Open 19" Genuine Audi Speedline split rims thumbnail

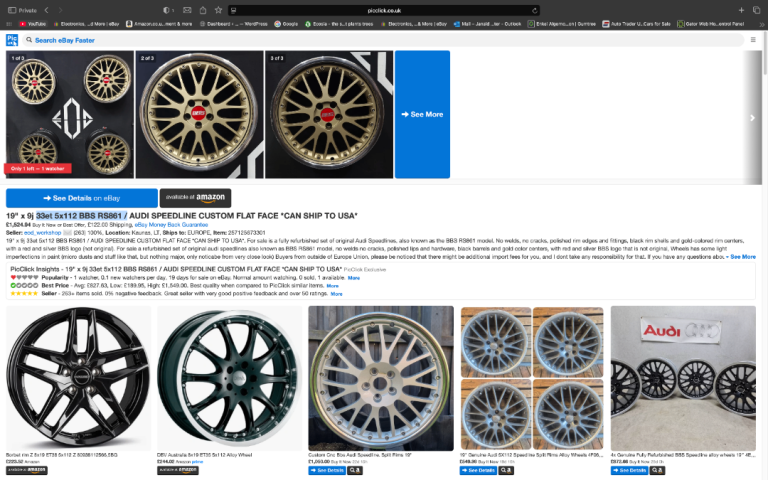click(x=532, y=378)
